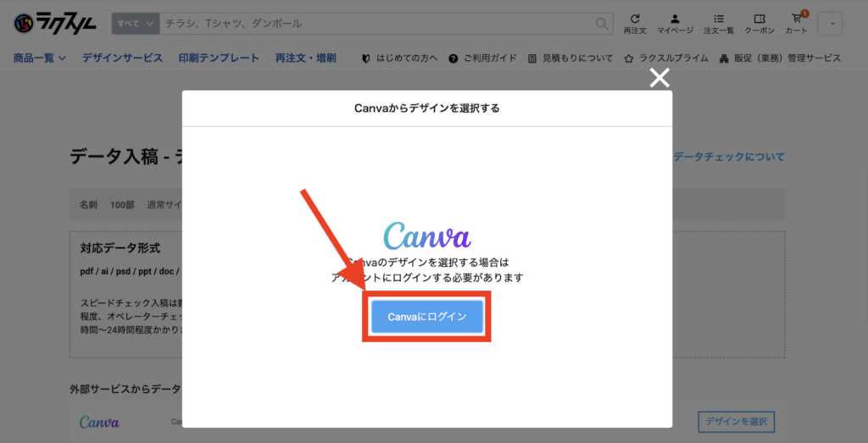Screen dimensions: 868x443
Task: Click the 対応データ形式 heading
Action: coord(120,248)
